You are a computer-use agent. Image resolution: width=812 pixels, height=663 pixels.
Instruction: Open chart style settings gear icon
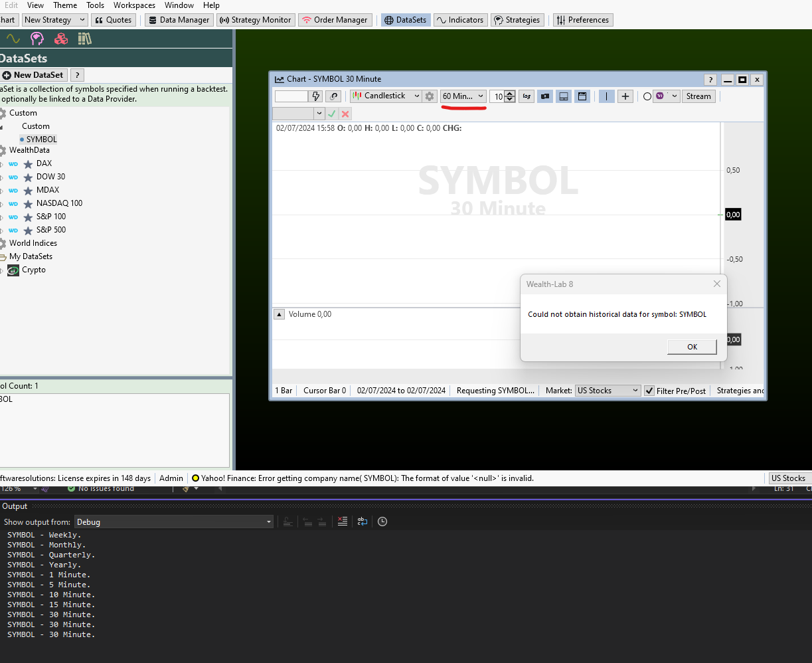click(430, 96)
